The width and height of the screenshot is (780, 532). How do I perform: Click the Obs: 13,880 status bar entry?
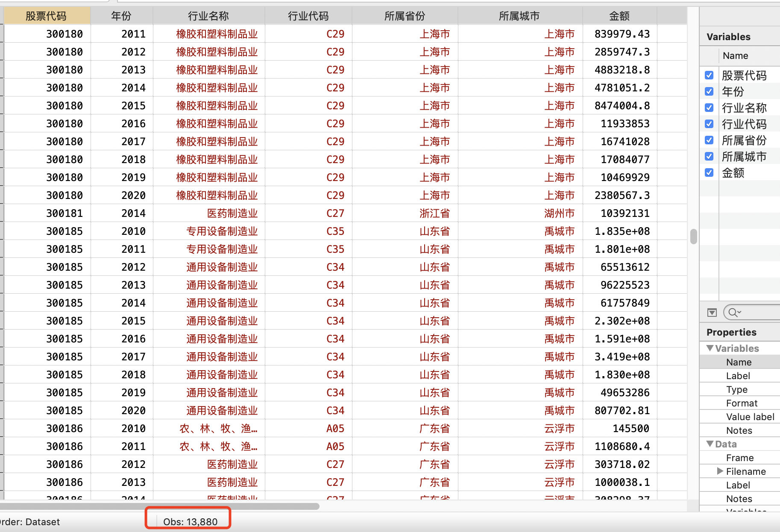[190, 521]
